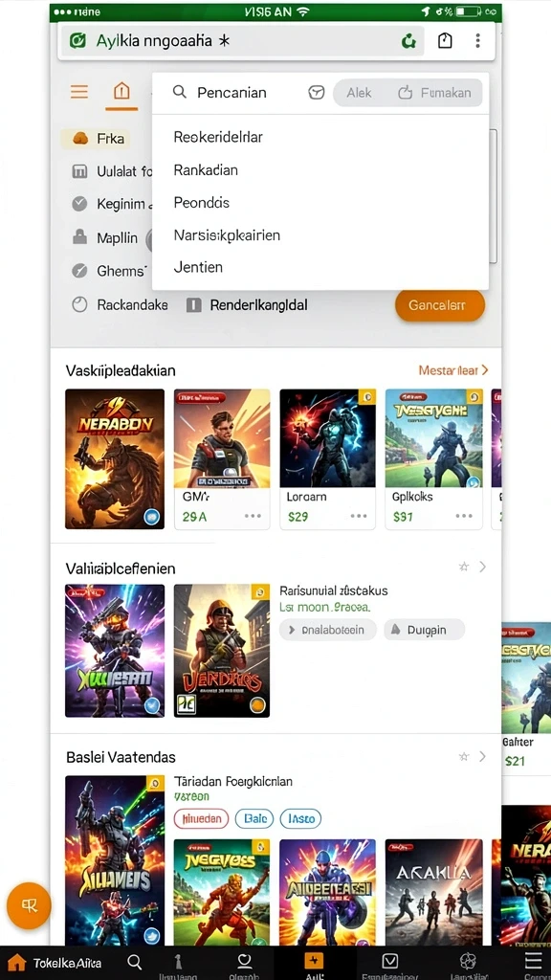This screenshot has width=551, height=980.
Task: Open the Jnegves game thumbnail
Action: coord(222,892)
